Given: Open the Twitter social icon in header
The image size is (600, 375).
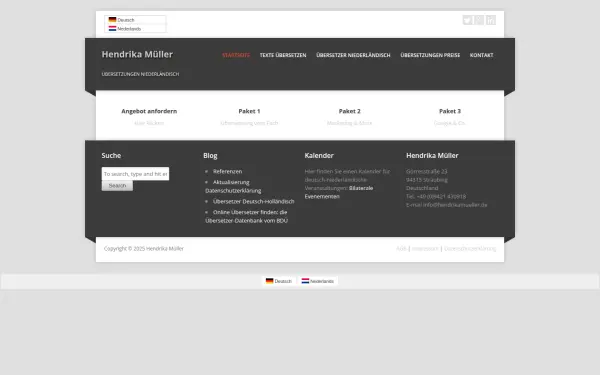Looking at the screenshot, I should [467, 20].
